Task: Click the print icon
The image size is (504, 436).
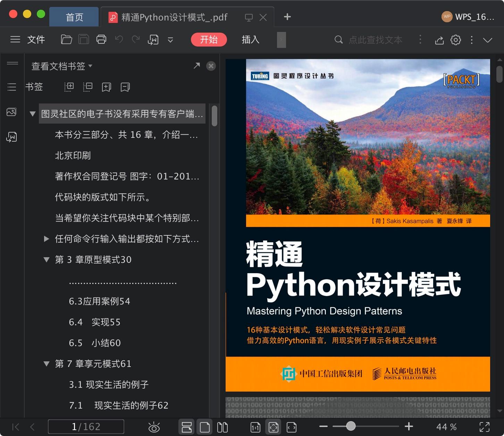Action: point(101,40)
